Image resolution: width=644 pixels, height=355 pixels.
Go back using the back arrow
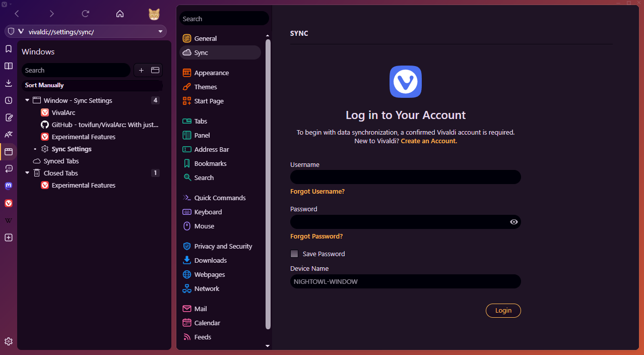17,14
